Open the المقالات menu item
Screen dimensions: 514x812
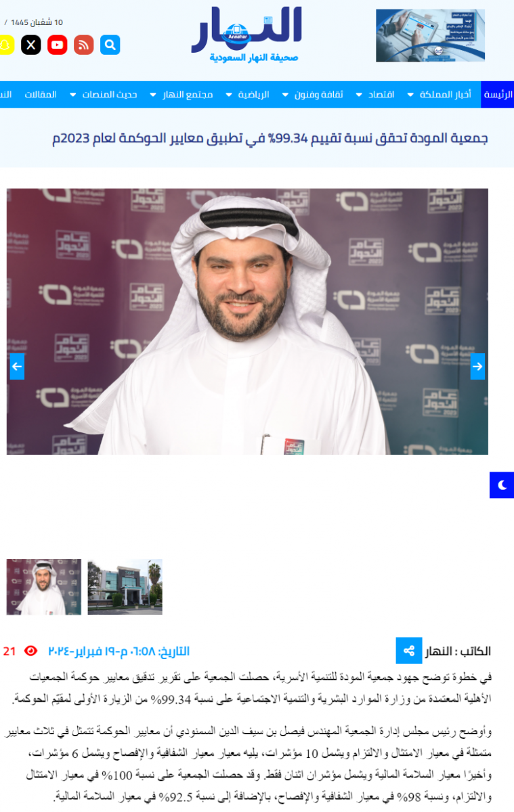(41, 95)
